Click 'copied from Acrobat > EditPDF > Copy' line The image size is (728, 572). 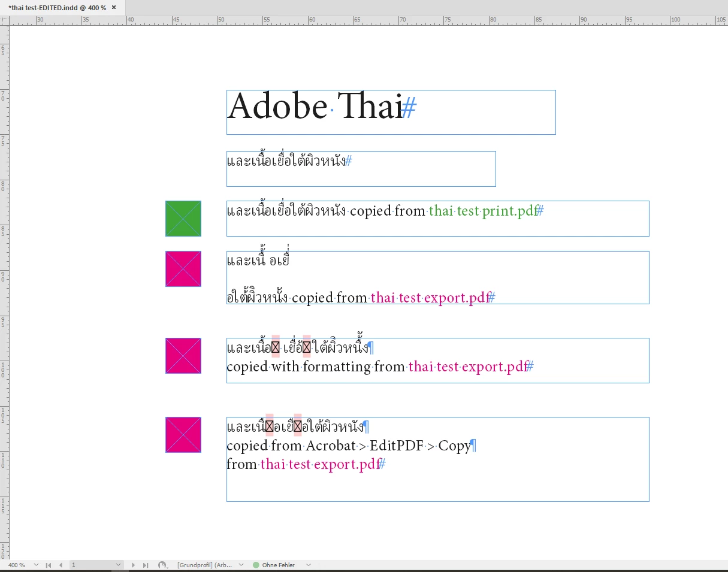(348, 446)
